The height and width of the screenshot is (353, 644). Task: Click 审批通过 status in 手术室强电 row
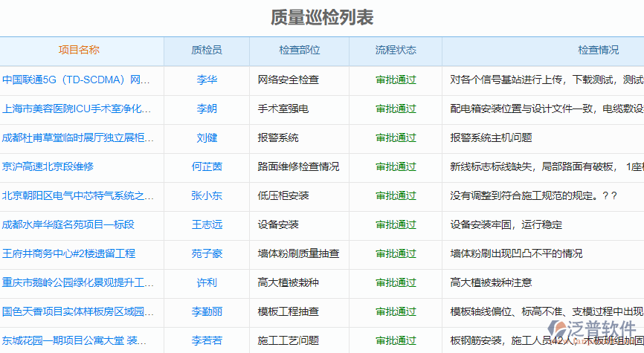(x=396, y=109)
